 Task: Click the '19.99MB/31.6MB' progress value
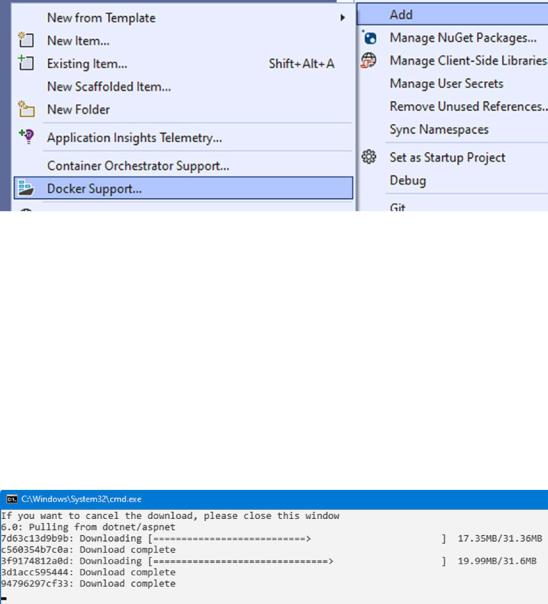coord(497,561)
